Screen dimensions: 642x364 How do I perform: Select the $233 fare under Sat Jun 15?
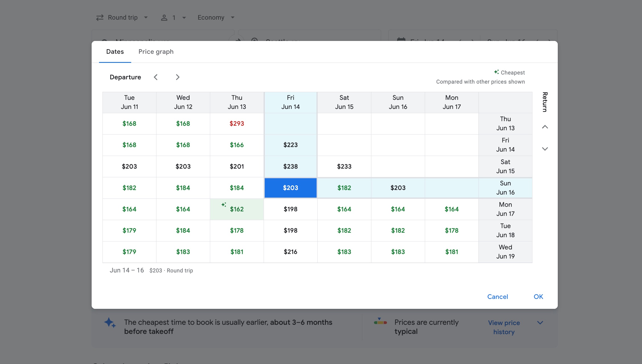(344, 166)
